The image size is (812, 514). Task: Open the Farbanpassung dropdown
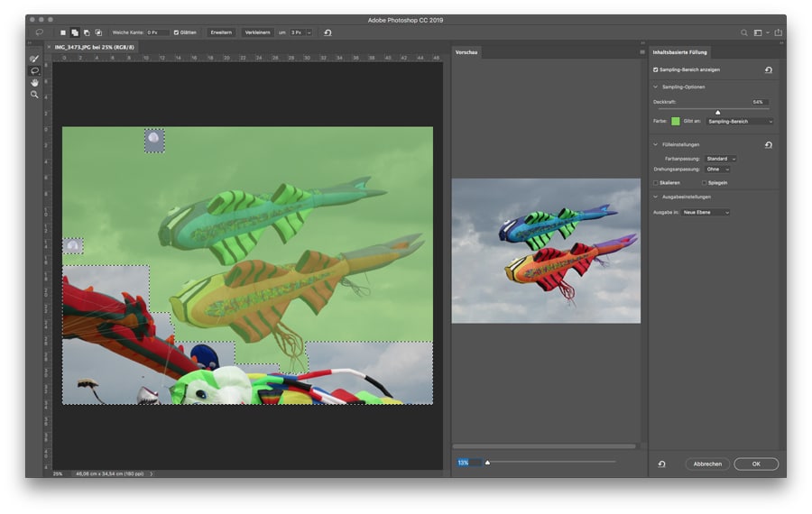coord(721,159)
